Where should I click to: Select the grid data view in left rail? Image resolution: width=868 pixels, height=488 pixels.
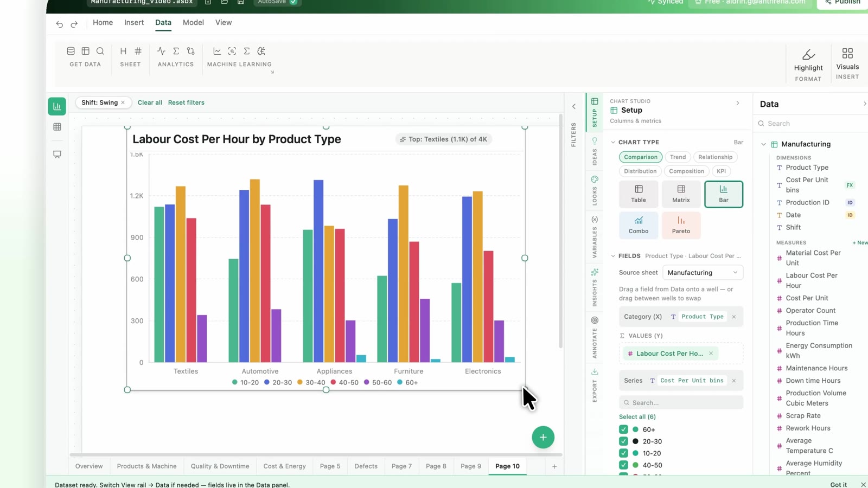[57, 127]
